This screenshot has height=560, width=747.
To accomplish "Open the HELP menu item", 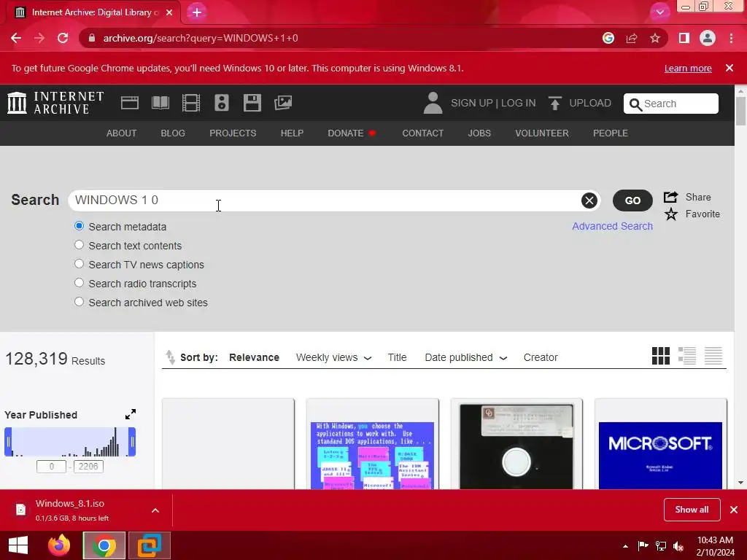I will coord(292,133).
